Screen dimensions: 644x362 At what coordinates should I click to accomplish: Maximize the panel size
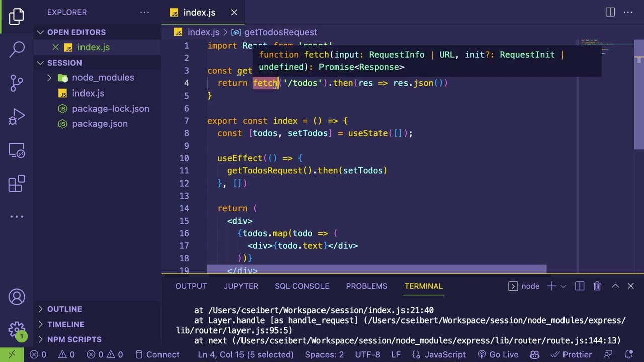(x=615, y=286)
